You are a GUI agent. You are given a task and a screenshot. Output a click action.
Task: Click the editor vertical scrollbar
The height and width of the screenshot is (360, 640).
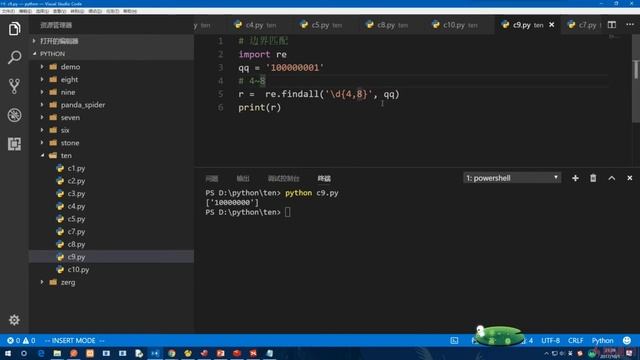pyautogui.click(x=636, y=78)
